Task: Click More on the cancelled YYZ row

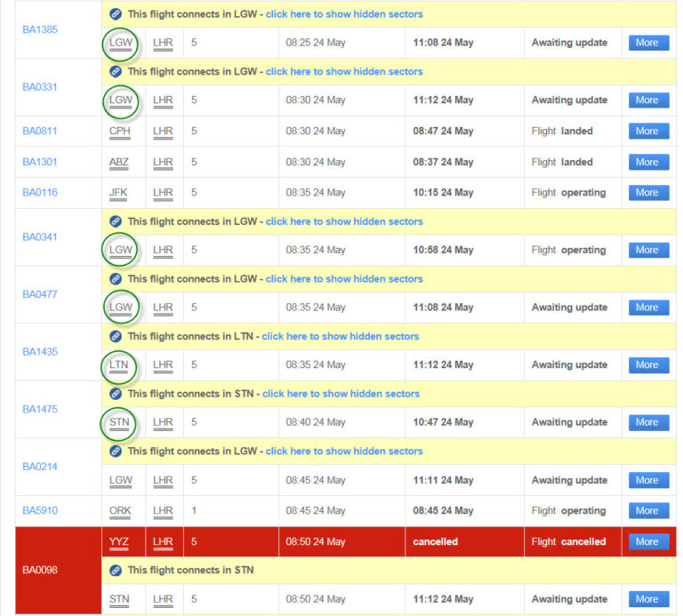Action: click(648, 541)
